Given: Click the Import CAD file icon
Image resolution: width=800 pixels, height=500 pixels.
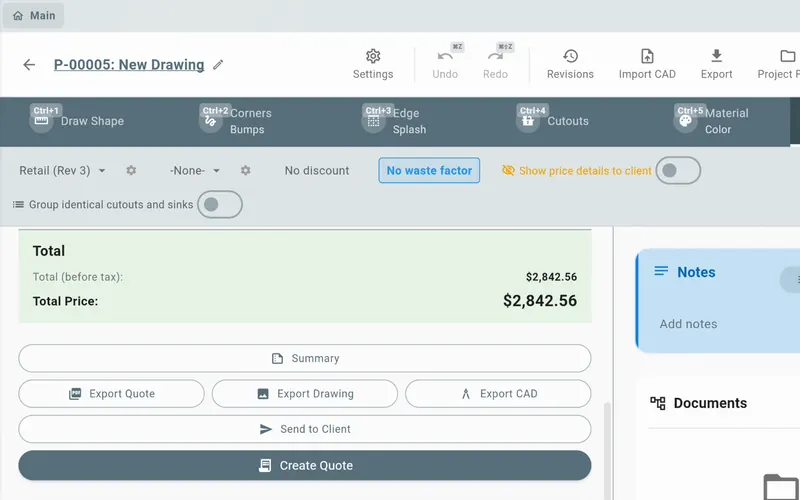Looking at the screenshot, I should [647, 56].
